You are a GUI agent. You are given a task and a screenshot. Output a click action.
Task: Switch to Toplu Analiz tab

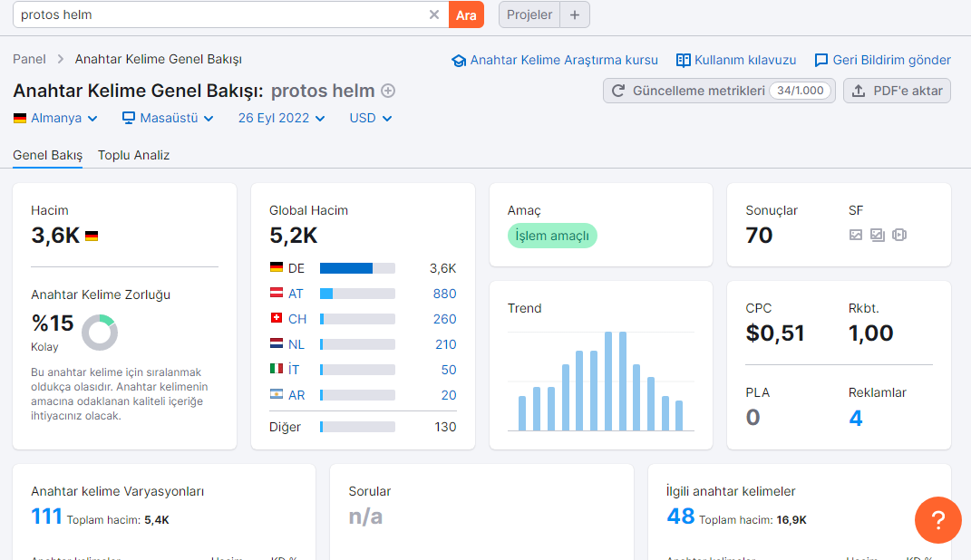click(x=134, y=155)
